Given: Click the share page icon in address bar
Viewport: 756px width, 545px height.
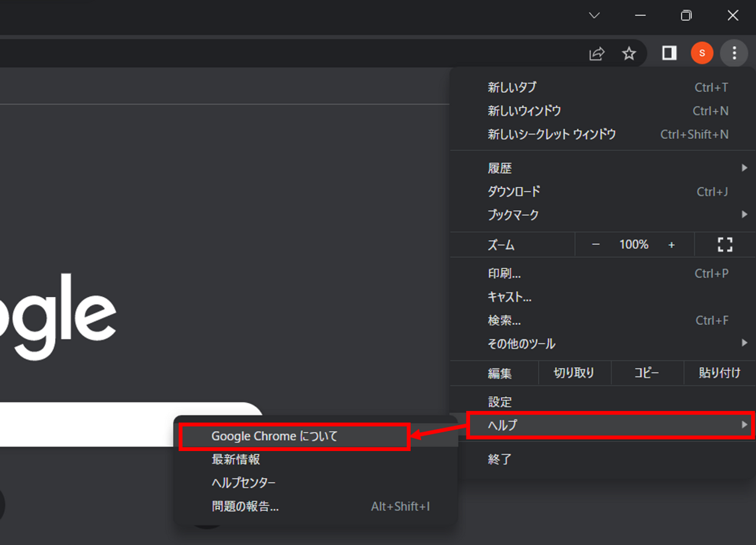Looking at the screenshot, I should coord(597,53).
